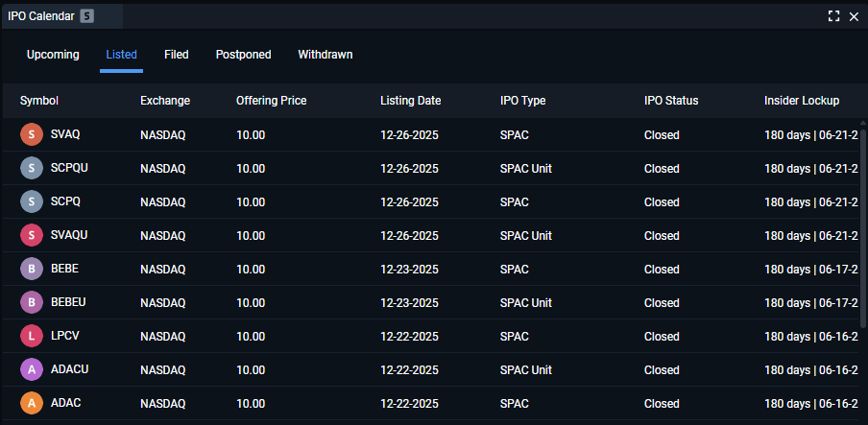Click the SVAQ row avatar icon

point(32,134)
